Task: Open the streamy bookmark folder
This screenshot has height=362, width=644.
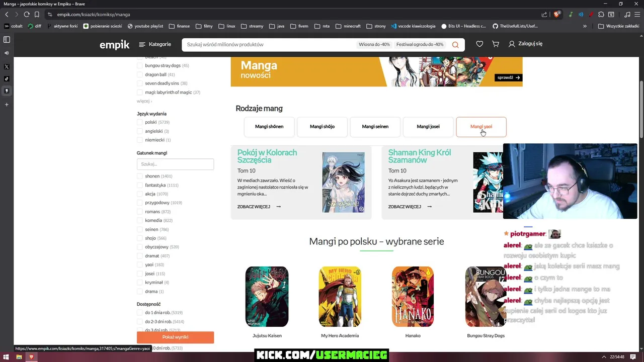Action: [x=252, y=26]
